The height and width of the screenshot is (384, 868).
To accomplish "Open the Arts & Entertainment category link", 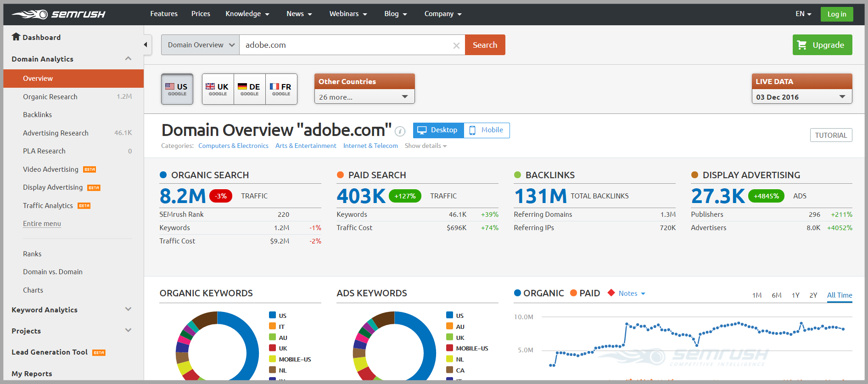I will [306, 146].
